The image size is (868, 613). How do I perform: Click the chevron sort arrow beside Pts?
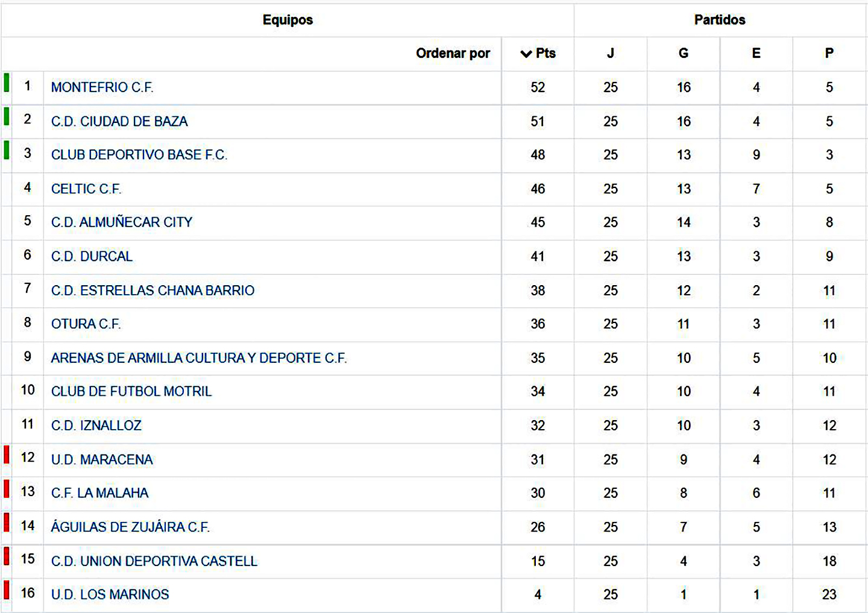tap(526, 54)
